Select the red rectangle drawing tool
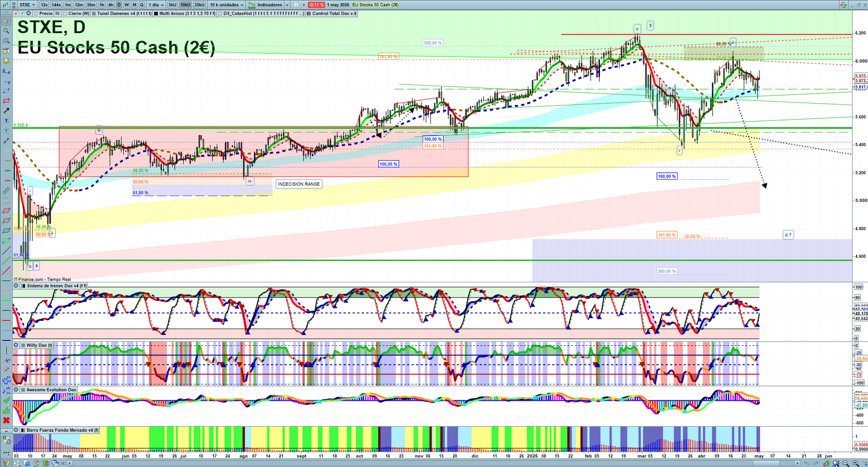 pos(6,100)
